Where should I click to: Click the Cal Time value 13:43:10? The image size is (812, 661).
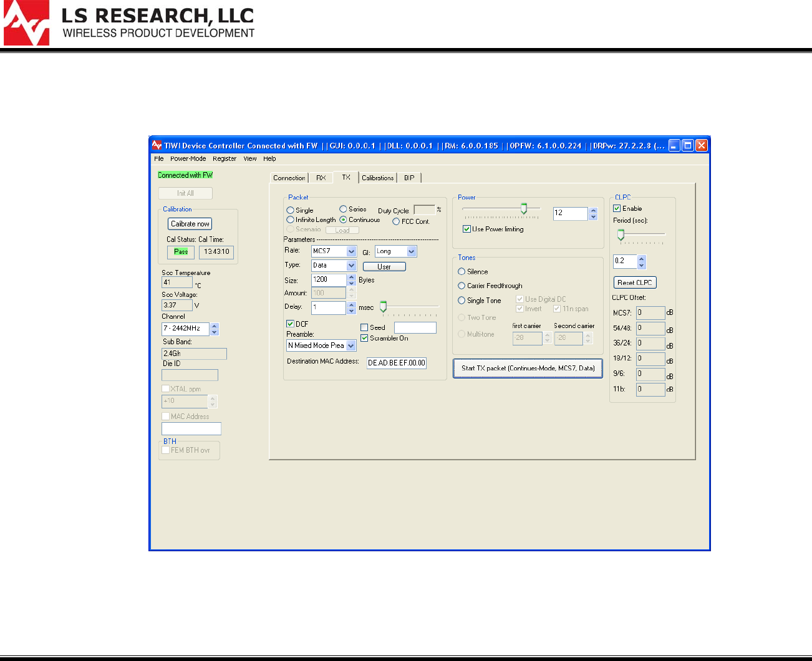coord(216,252)
